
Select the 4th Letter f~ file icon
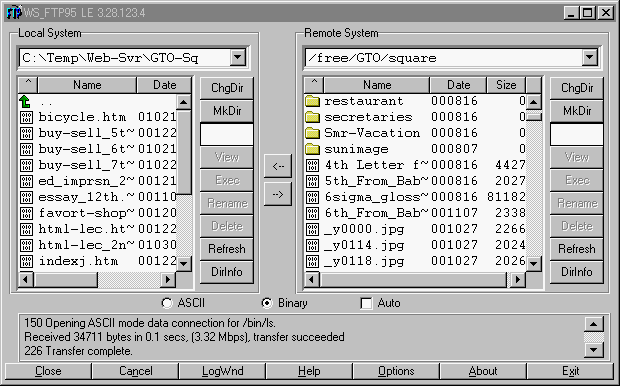[312, 165]
